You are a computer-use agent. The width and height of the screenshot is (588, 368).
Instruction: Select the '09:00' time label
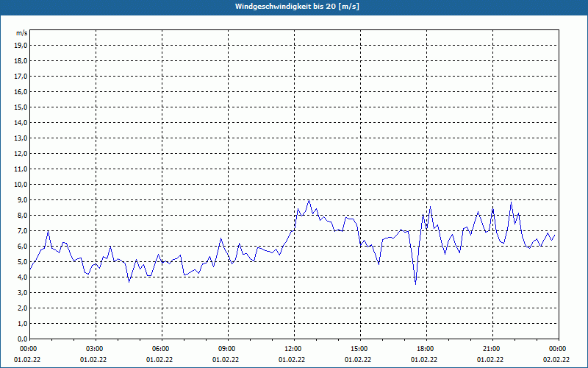[x=228, y=349]
